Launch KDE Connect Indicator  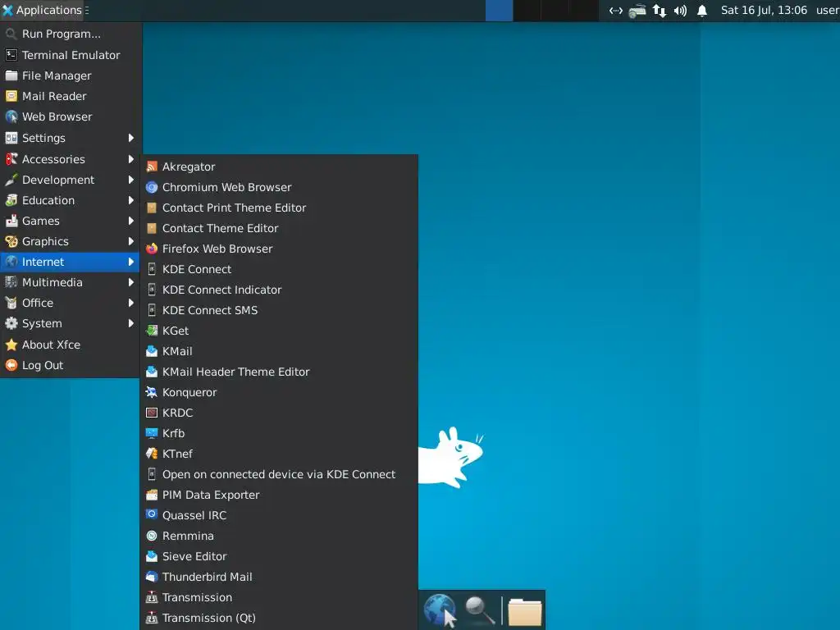pos(279,290)
